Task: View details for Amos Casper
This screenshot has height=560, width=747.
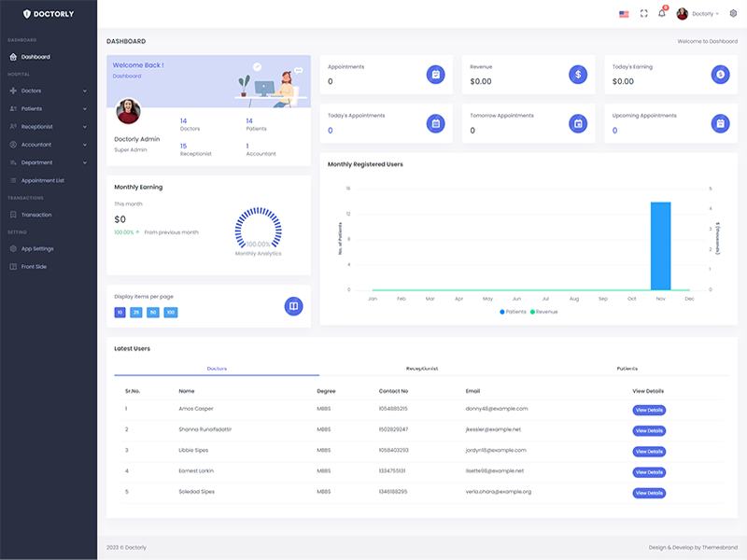Action: pyautogui.click(x=649, y=410)
